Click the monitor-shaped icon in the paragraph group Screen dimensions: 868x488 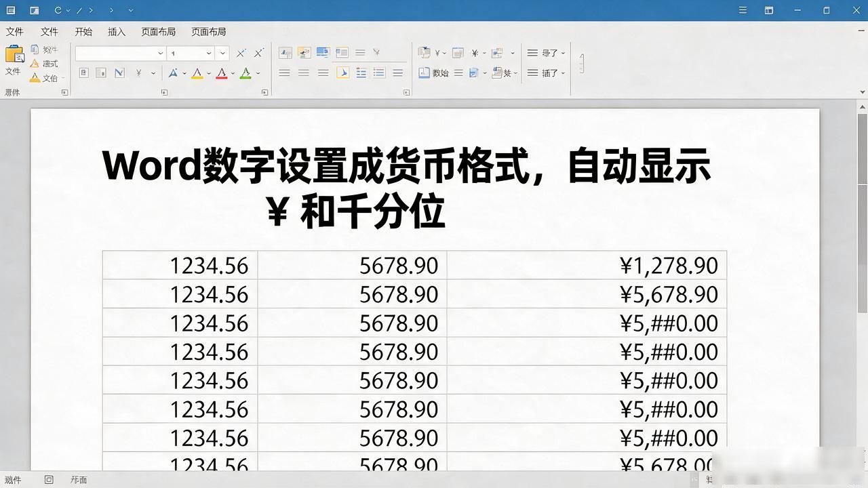pos(323,52)
